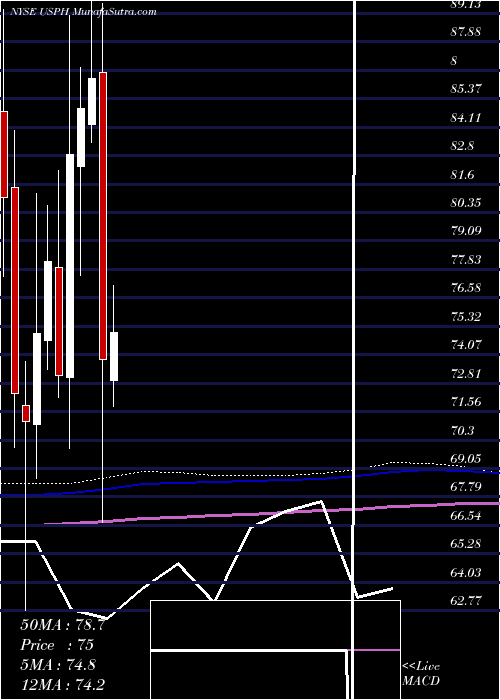Click the 81.6 price axis label
The height and width of the screenshot is (700, 500).
coord(462,175)
